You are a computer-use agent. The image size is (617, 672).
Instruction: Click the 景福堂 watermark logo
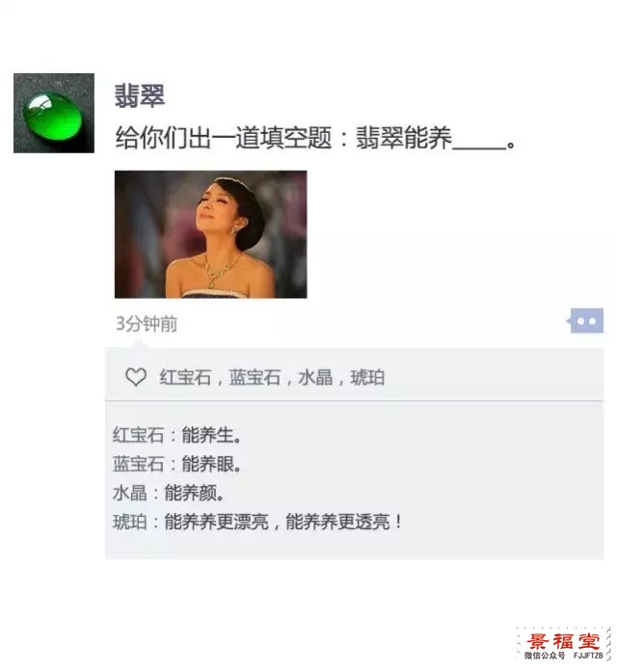coord(564,645)
